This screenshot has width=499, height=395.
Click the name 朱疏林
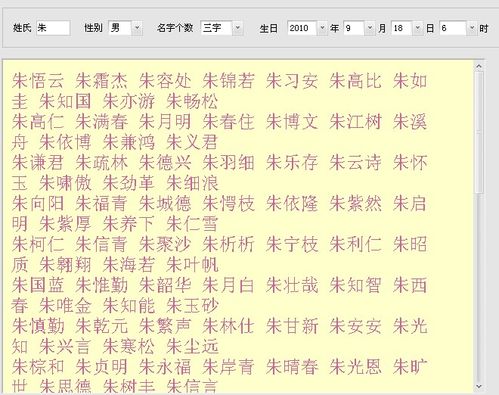tap(101, 163)
